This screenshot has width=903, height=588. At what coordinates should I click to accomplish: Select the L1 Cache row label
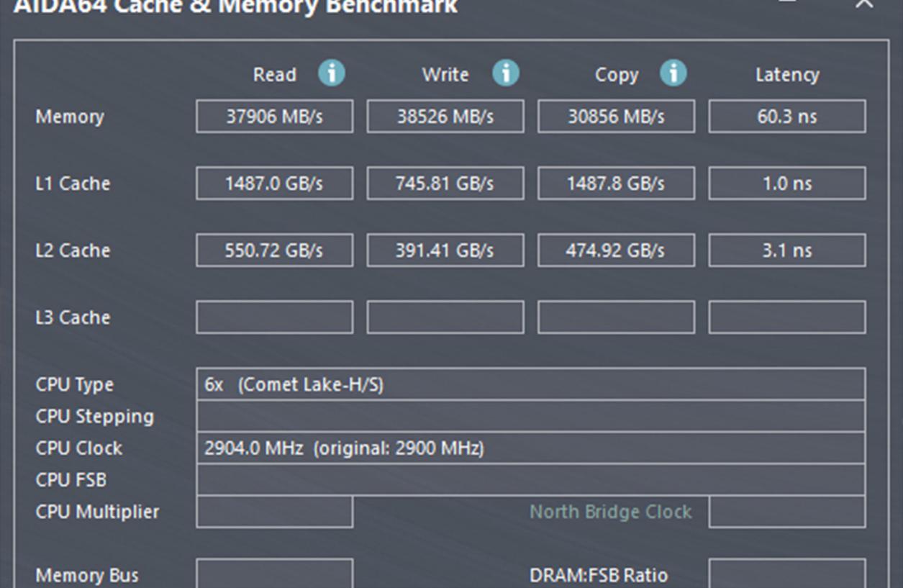pyautogui.click(x=73, y=184)
